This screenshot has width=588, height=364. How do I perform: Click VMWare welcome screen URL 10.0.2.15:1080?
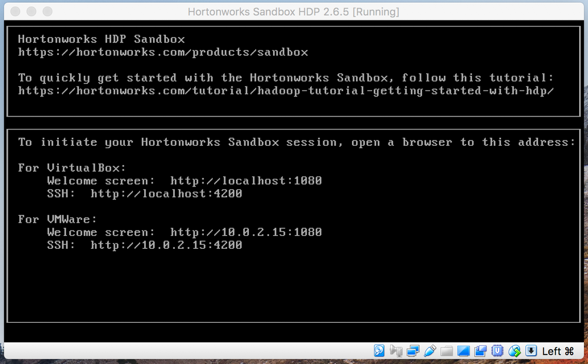(x=246, y=232)
